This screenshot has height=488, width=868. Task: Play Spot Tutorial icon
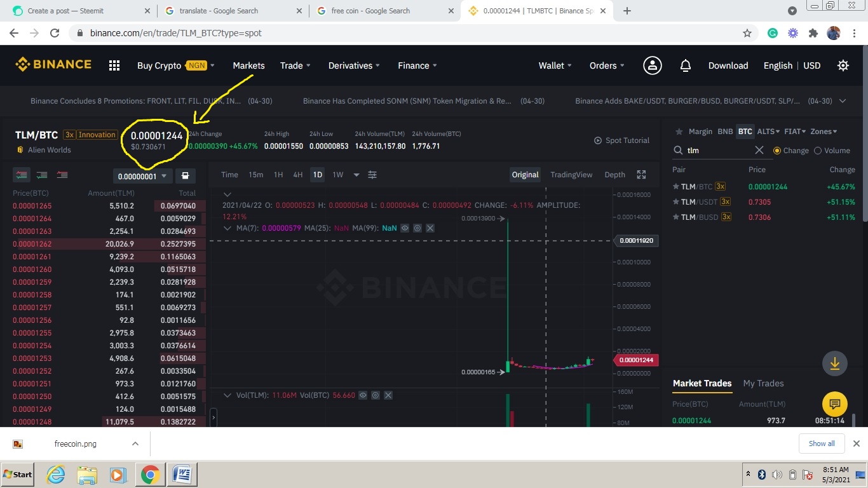(598, 140)
